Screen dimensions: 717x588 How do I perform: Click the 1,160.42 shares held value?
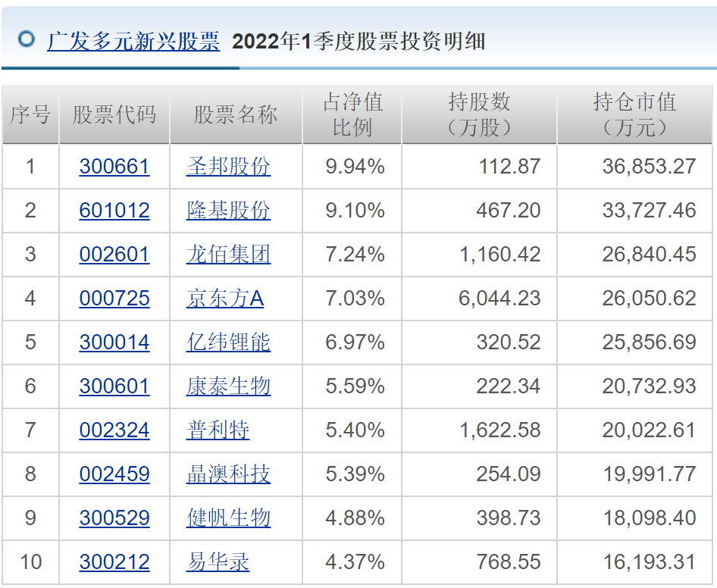tap(499, 255)
